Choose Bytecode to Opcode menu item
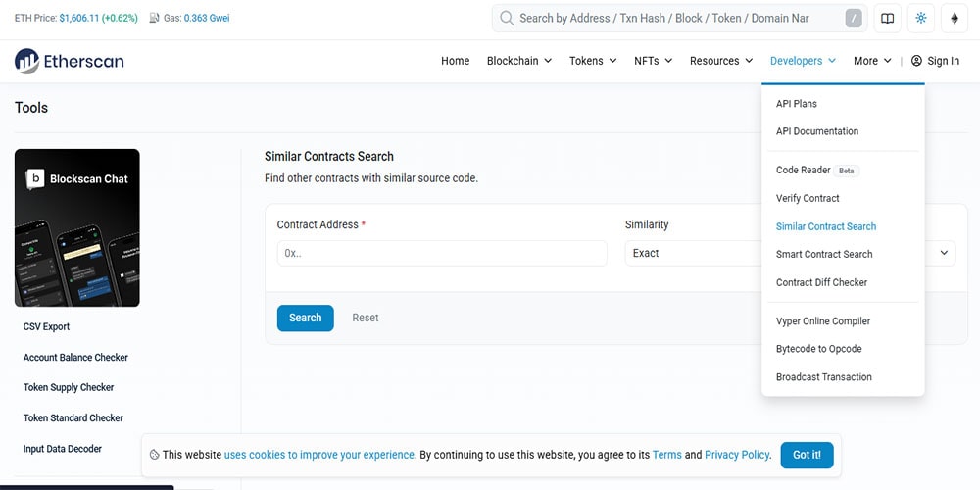 tap(818, 349)
